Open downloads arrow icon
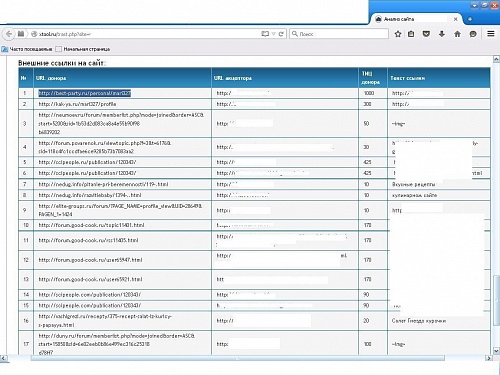Screen dimensions: 500x375 (x=442, y=34)
